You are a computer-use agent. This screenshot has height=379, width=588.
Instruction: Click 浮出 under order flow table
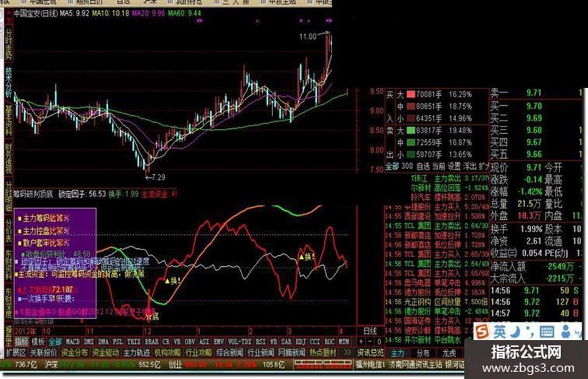tap(469, 166)
